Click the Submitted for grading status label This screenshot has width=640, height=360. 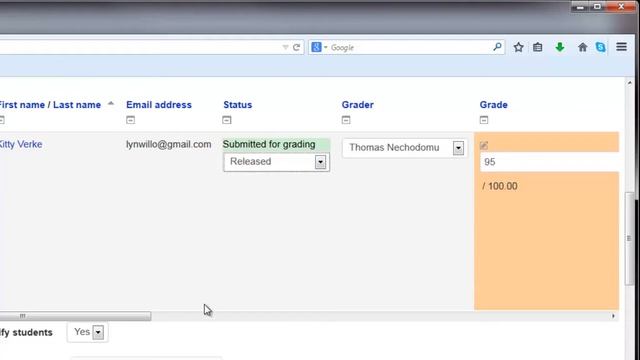click(x=269, y=144)
